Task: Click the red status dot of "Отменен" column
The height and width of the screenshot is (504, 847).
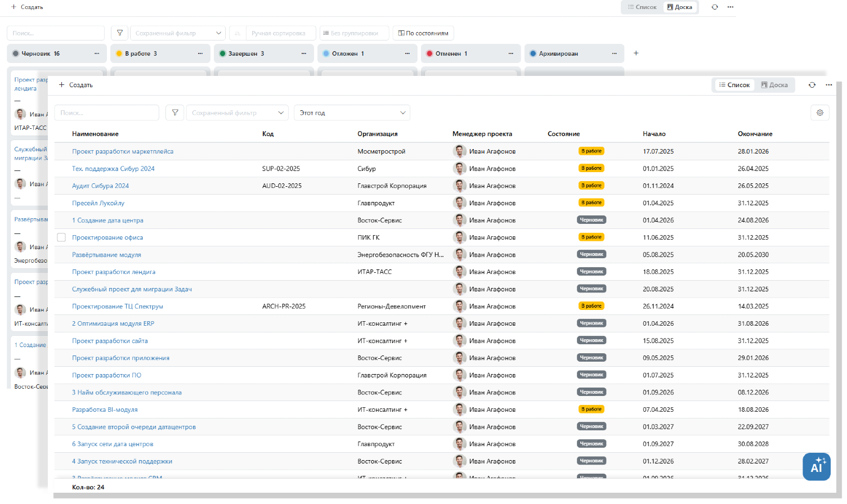Action: [429, 53]
